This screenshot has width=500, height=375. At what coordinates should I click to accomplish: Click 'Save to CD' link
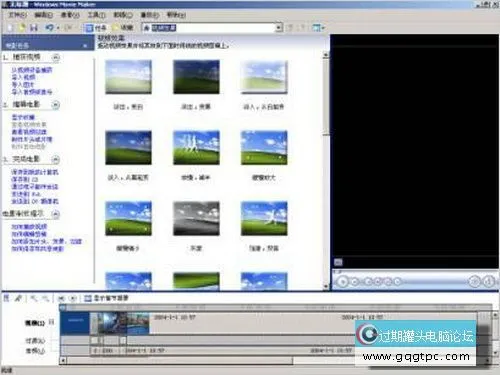coord(25,179)
